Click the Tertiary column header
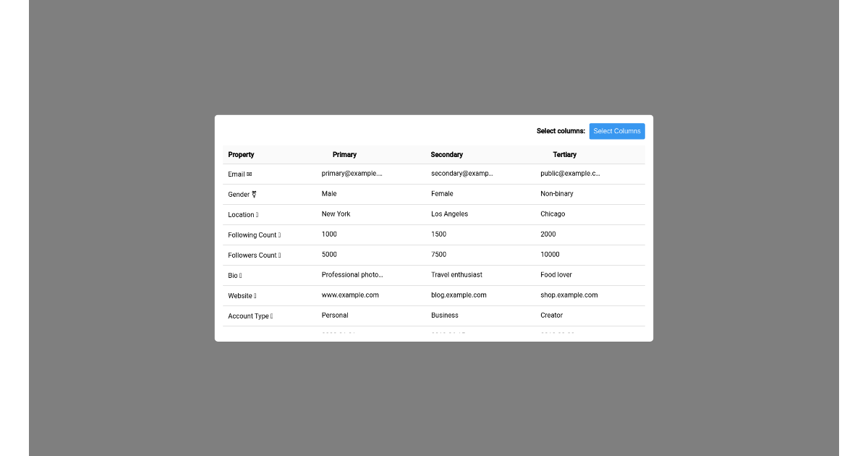The image size is (868, 456). click(x=565, y=154)
